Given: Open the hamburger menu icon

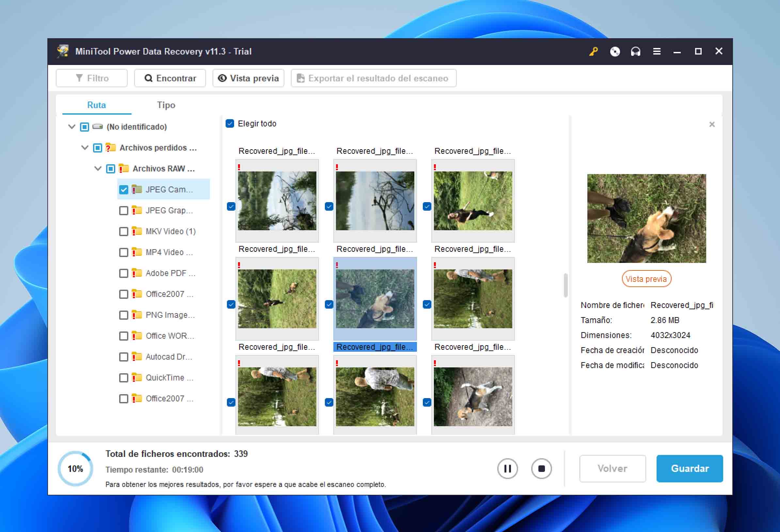Looking at the screenshot, I should (657, 51).
